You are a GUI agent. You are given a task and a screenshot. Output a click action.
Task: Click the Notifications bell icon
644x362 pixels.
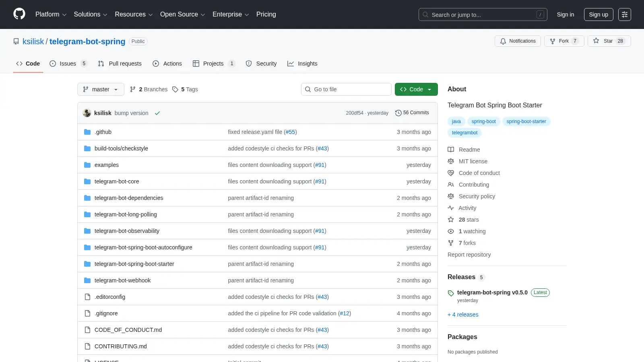(503, 41)
